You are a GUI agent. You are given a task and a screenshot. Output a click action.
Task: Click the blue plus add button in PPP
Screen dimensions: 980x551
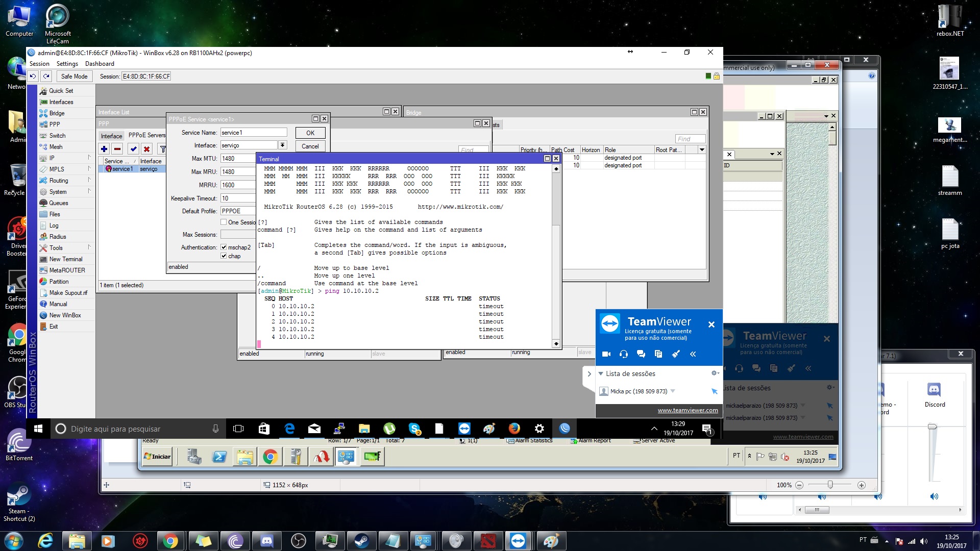point(104,149)
